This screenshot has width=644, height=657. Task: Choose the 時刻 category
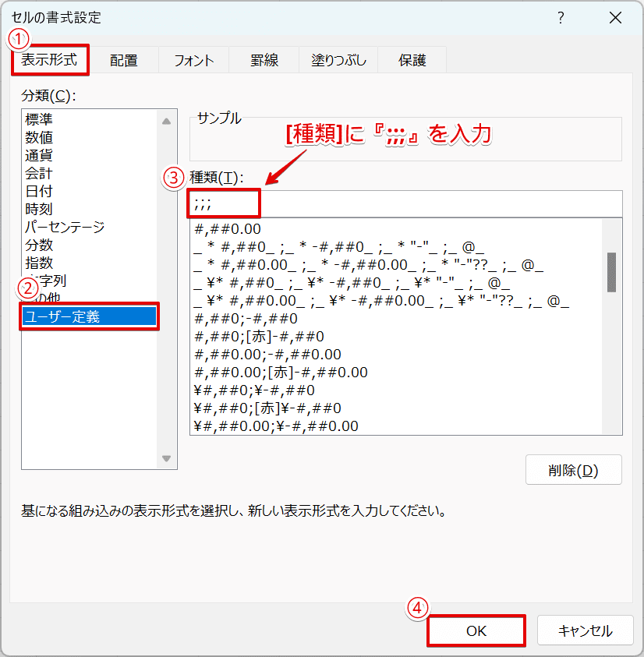[39, 209]
